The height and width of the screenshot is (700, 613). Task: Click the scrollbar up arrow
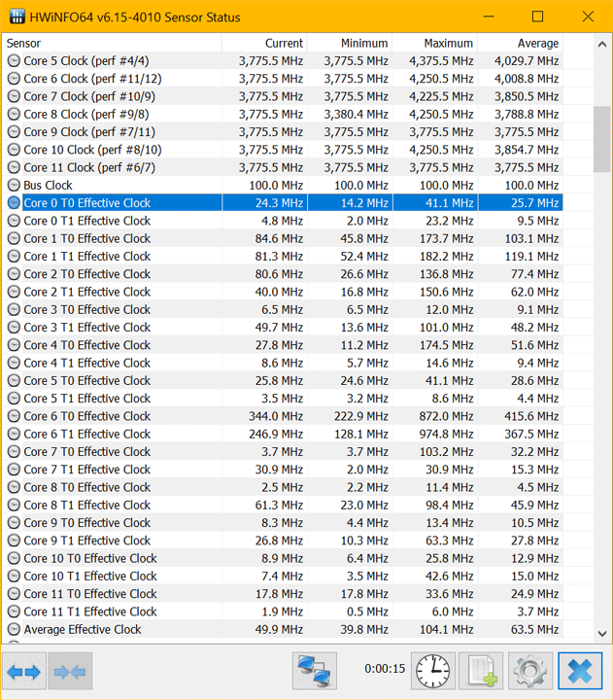[x=602, y=44]
